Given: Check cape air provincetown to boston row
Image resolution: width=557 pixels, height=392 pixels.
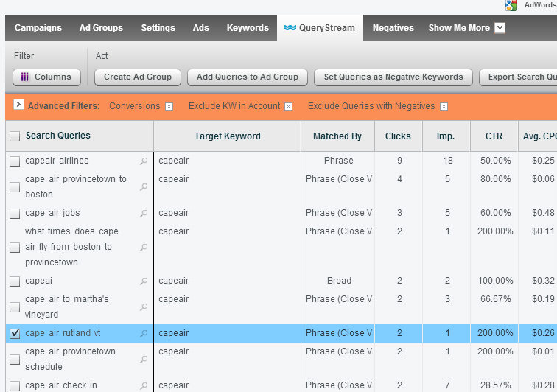Looking at the screenshot, I should click(x=15, y=187).
